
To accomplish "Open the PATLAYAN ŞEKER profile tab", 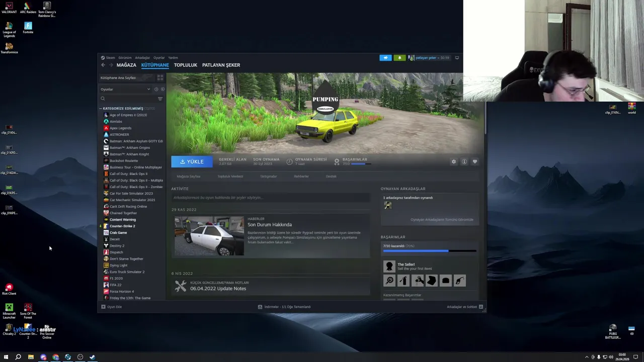I will pyautogui.click(x=221, y=65).
